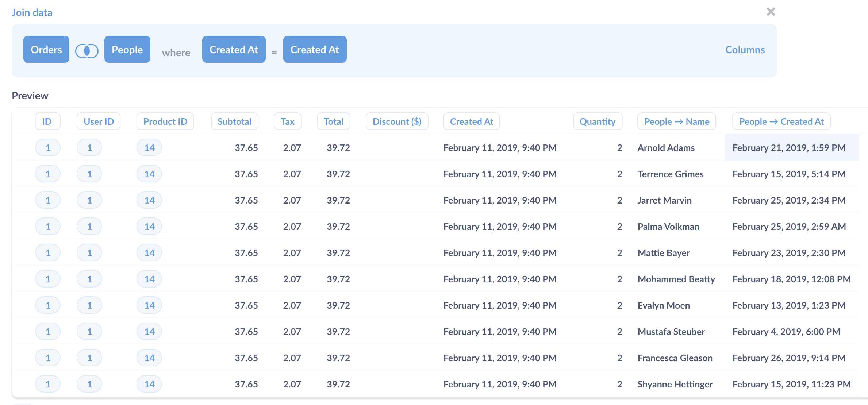
Task: Select the Total column header
Action: (x=333, y=121)
